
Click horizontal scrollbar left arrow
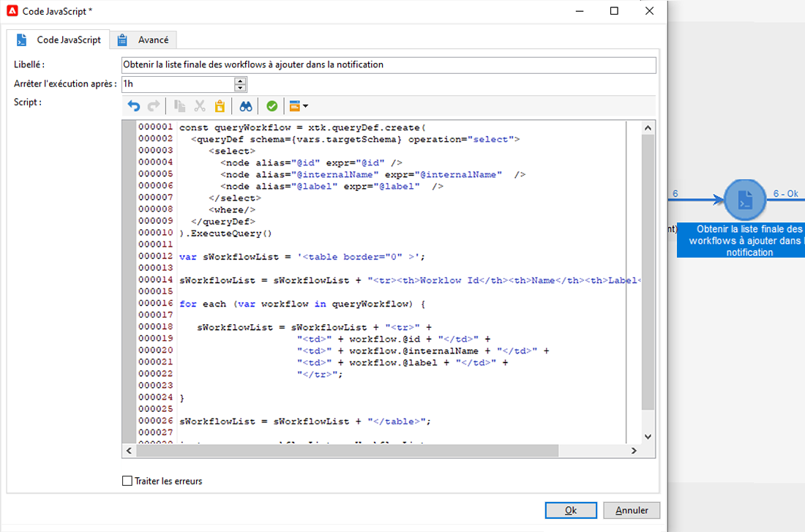129,451
